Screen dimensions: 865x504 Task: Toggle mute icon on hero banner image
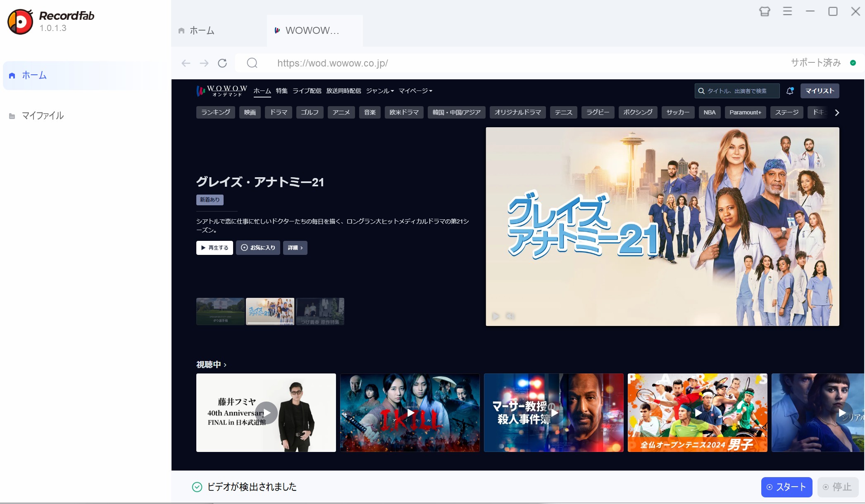[x=510, y=316]
